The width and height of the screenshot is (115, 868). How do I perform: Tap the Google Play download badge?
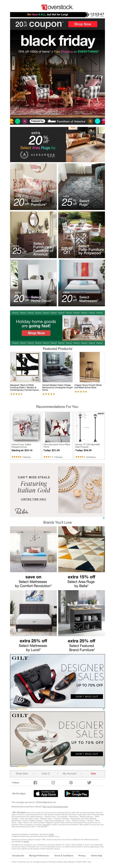click(77, 793)
